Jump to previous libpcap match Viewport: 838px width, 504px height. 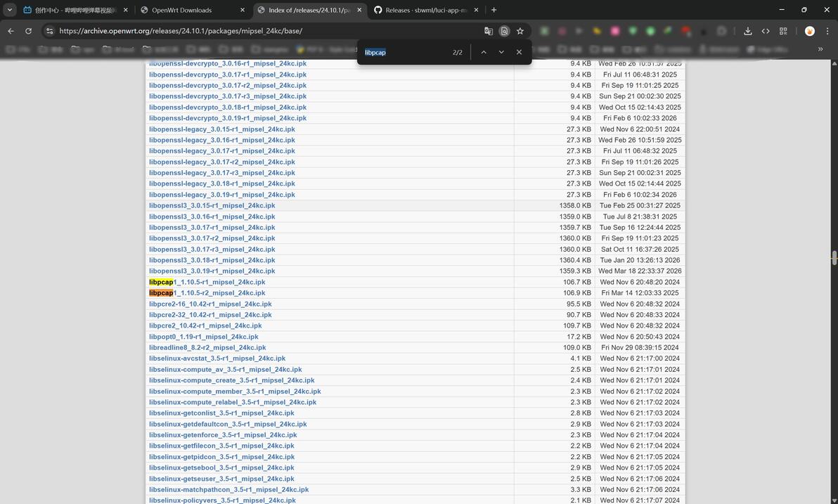click(483, 52)
